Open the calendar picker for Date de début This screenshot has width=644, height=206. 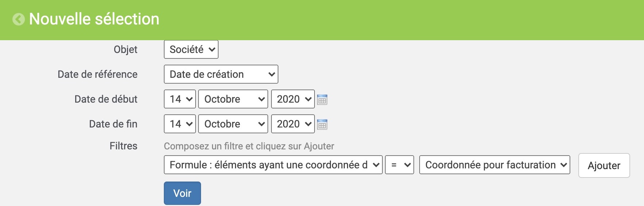[x=322, y=99]
